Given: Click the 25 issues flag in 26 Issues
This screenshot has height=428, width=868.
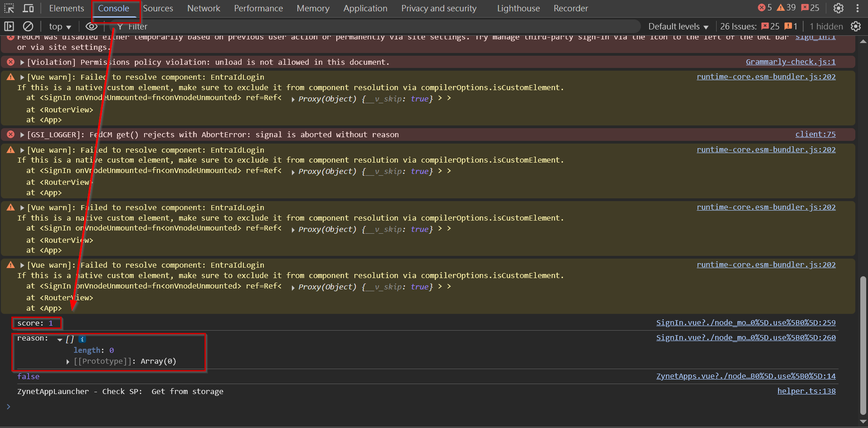Looking at the screenshot, I should (x=771, y=26).
